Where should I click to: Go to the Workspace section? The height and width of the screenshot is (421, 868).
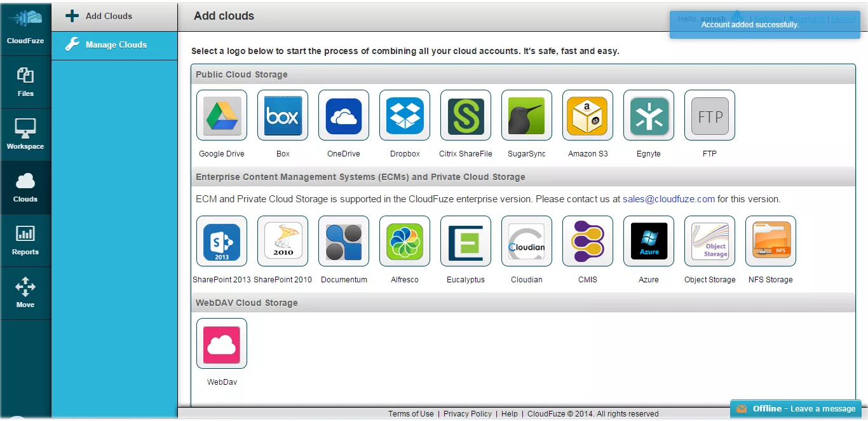[25, 135]
